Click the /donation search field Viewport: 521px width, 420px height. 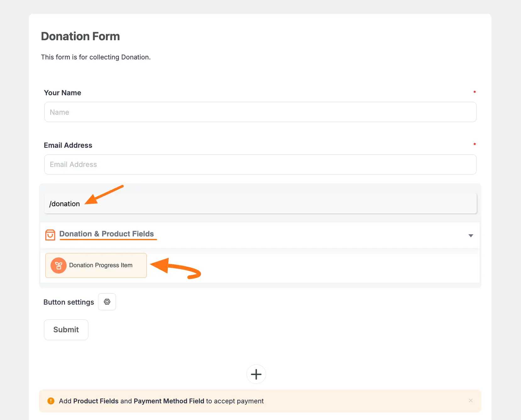pos(260,204)
